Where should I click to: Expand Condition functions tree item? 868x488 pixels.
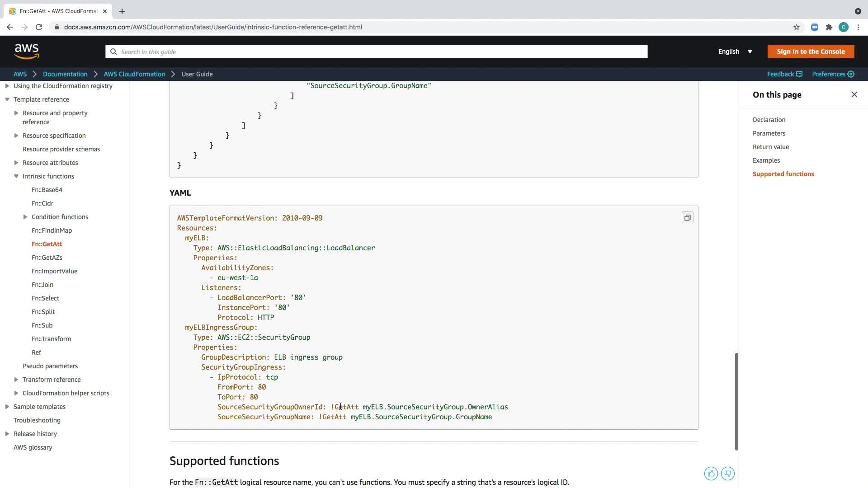tap(25, 217)
